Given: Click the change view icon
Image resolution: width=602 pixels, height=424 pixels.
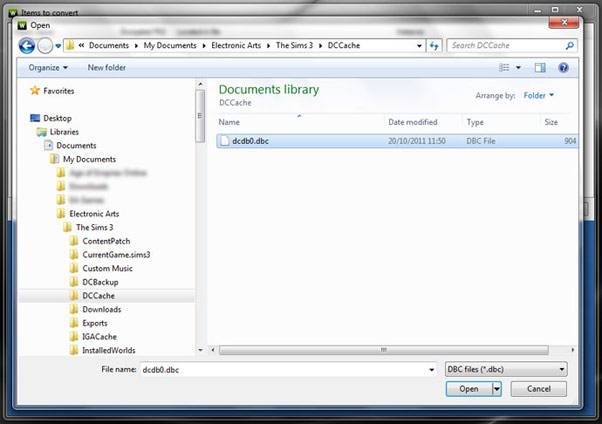Looking at the screenshot, I should point(506,68).
